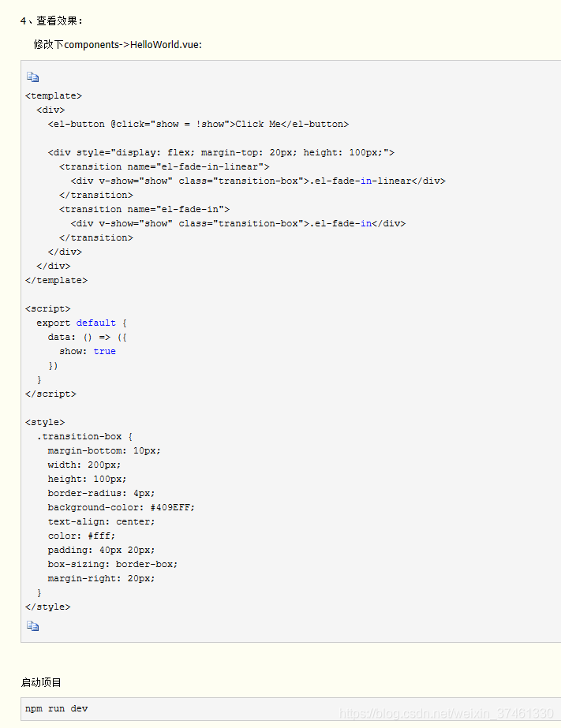
Task: Click the 'show: true' line
Action: click(88, 352)
